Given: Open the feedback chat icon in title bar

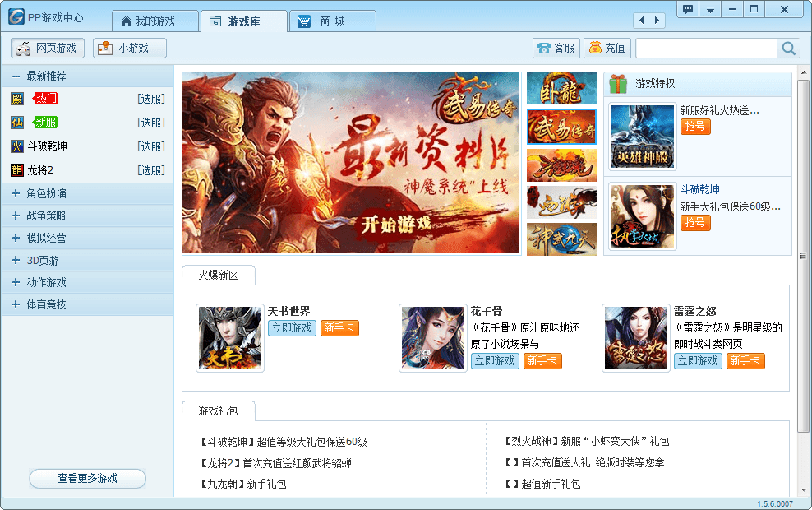Looking at the screenshot, I should click(688, 10).
